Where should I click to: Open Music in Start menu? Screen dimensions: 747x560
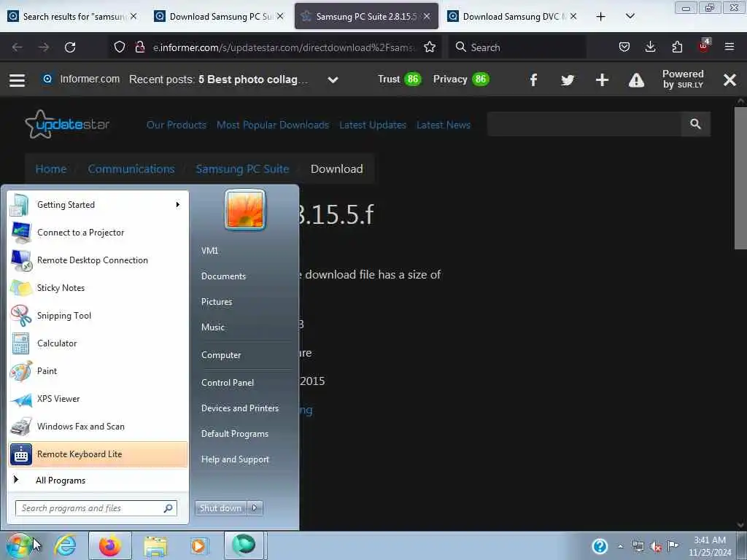coord(213,327)
